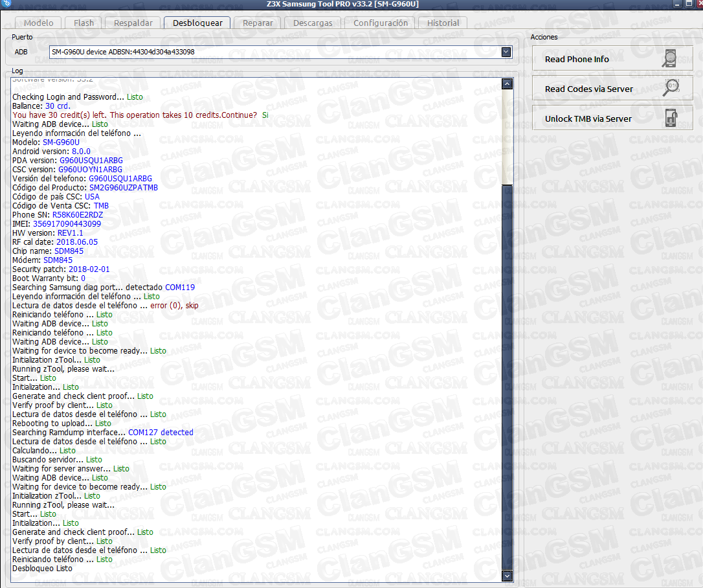Click Código de país CSC USA value
The height and width of the screenshot is (588, 703).
pos(92,196)
